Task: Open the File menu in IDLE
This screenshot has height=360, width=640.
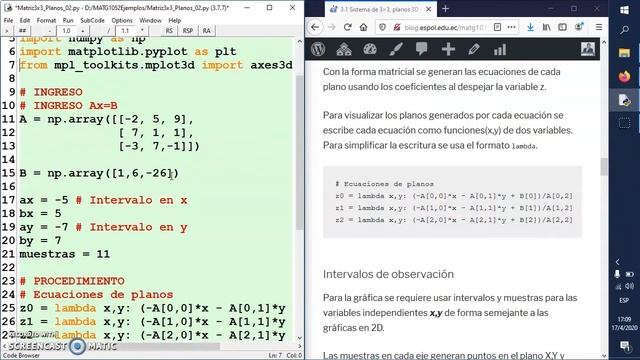Action: coord(8,20)
